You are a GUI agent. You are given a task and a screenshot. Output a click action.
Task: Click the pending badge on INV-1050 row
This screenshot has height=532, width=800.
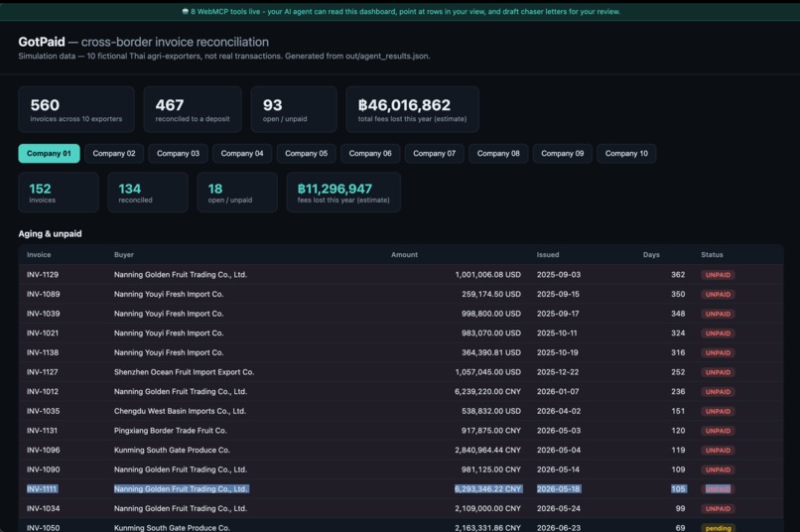[718, 528]
